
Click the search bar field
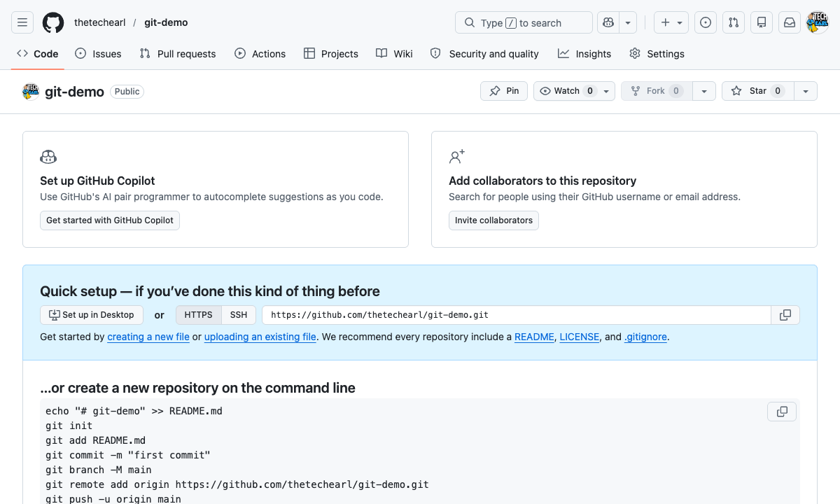524,22
